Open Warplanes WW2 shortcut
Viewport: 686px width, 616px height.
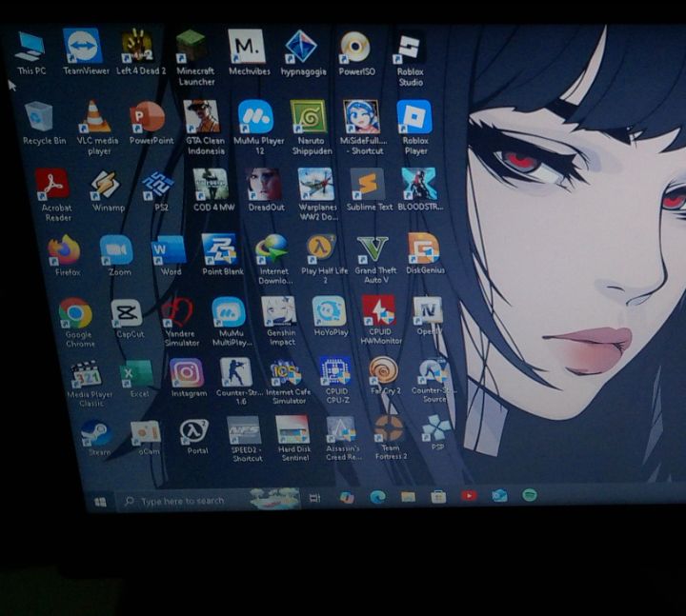(317, 195)
